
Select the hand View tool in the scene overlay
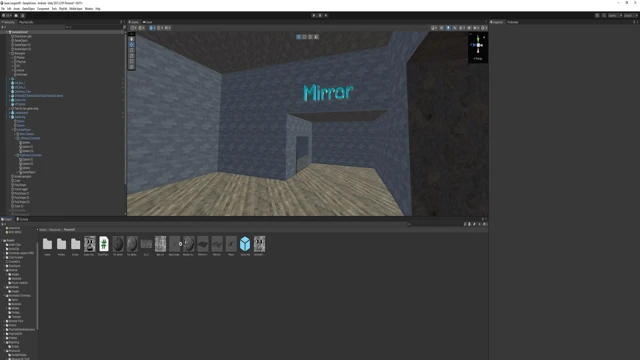[x=131, y=39]
